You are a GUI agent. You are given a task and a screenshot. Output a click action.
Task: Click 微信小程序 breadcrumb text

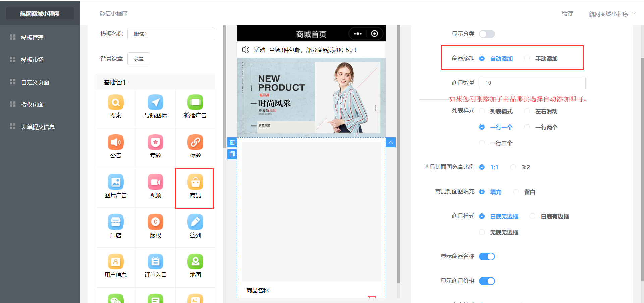tap(114, 13)
